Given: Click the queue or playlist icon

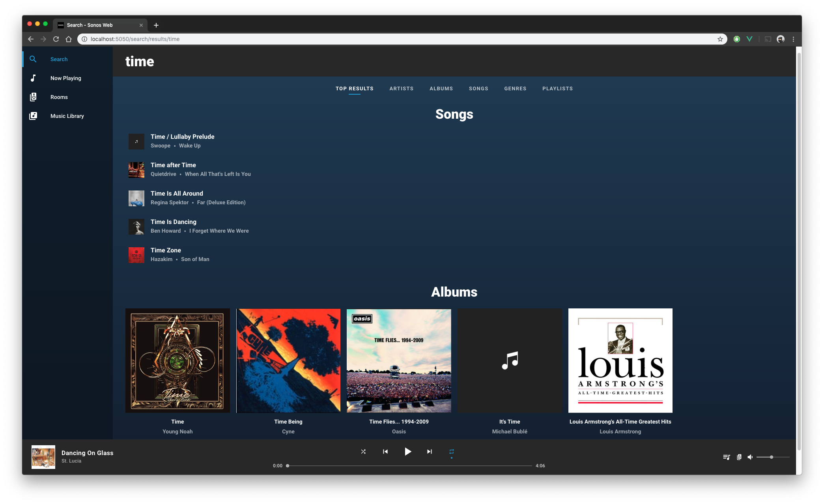Looking at the screenshot, I should tap(726, 457).
